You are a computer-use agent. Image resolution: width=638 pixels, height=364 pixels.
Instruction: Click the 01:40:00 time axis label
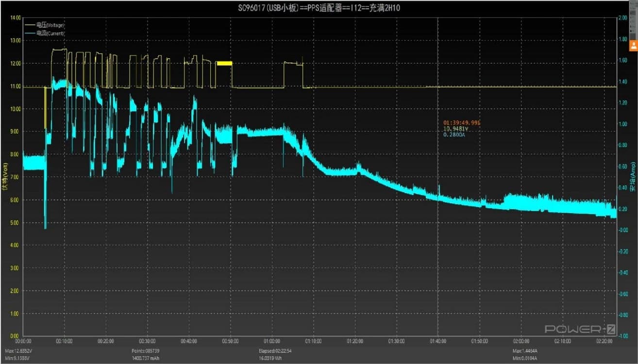[438, 342]
